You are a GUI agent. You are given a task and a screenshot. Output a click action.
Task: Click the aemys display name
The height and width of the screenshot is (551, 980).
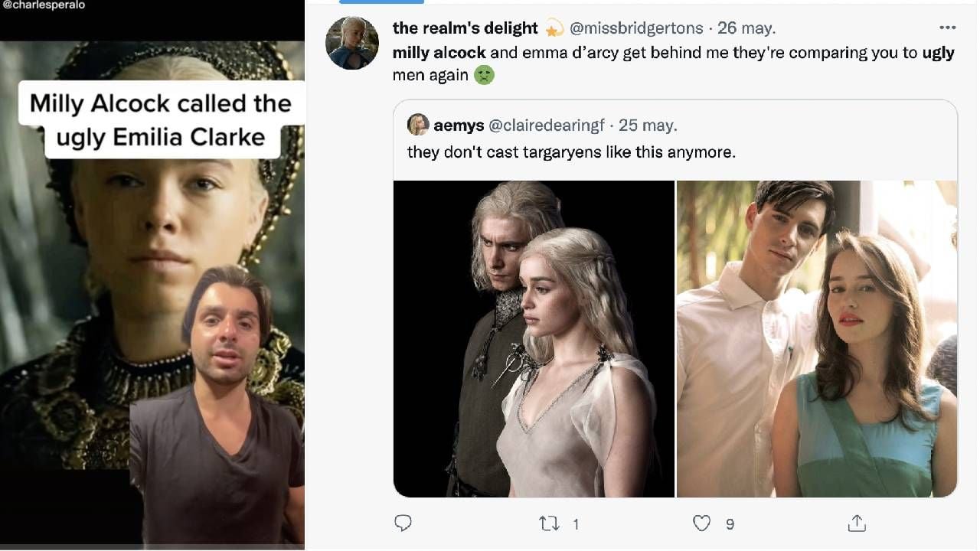pos(457,125)
